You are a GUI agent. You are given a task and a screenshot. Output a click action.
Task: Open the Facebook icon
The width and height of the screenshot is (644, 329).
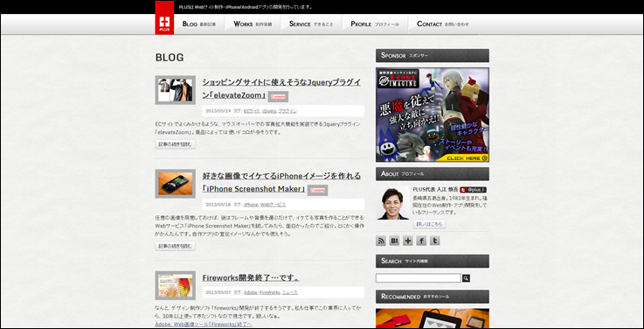click(421, 241)
